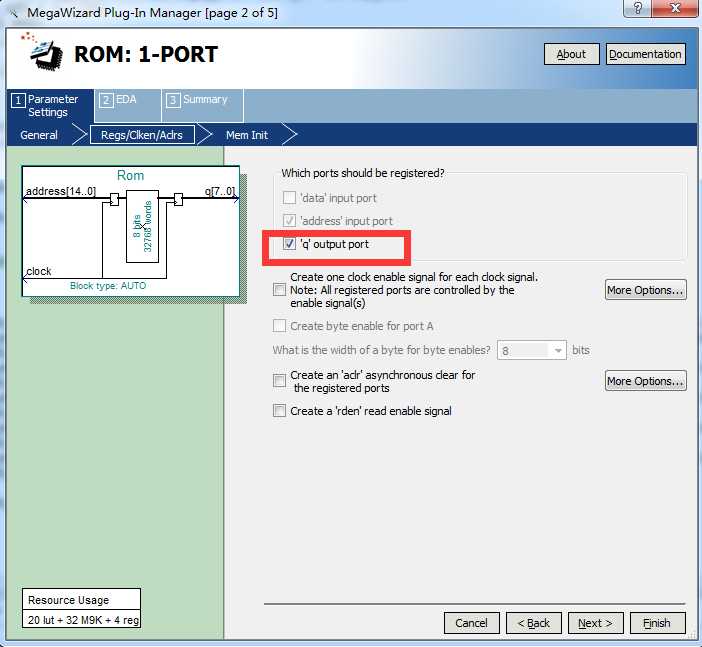The image size is (702, 647).
Task: Switch to Parameter Settings tab
Action: point(50,106)
